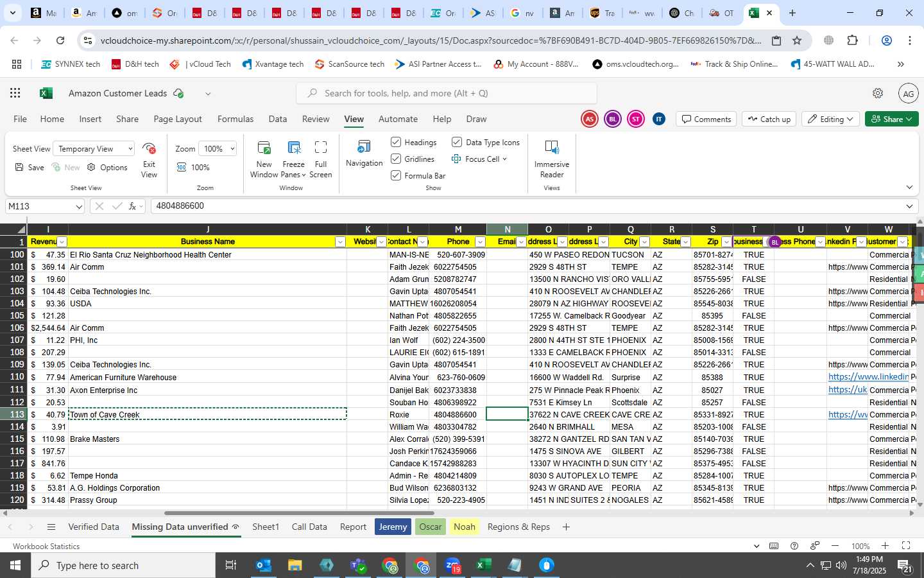The height and width of the screenshot is (578, 924).
Task: Click the Comments button
Action: pos(706,119)
